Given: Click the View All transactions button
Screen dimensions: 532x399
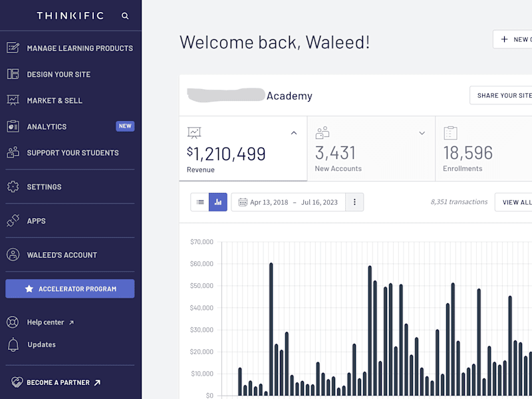Looking at the screenshot, I should coord(513,202).
